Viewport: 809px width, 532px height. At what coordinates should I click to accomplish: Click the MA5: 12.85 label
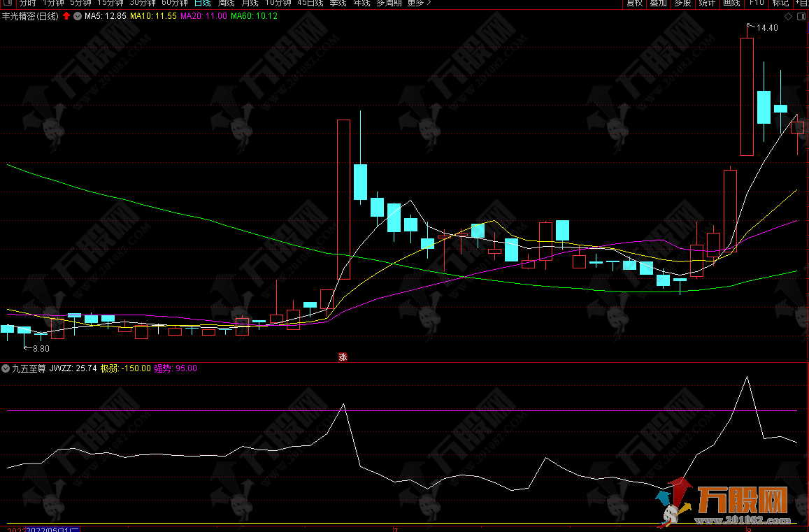[106, 16]
